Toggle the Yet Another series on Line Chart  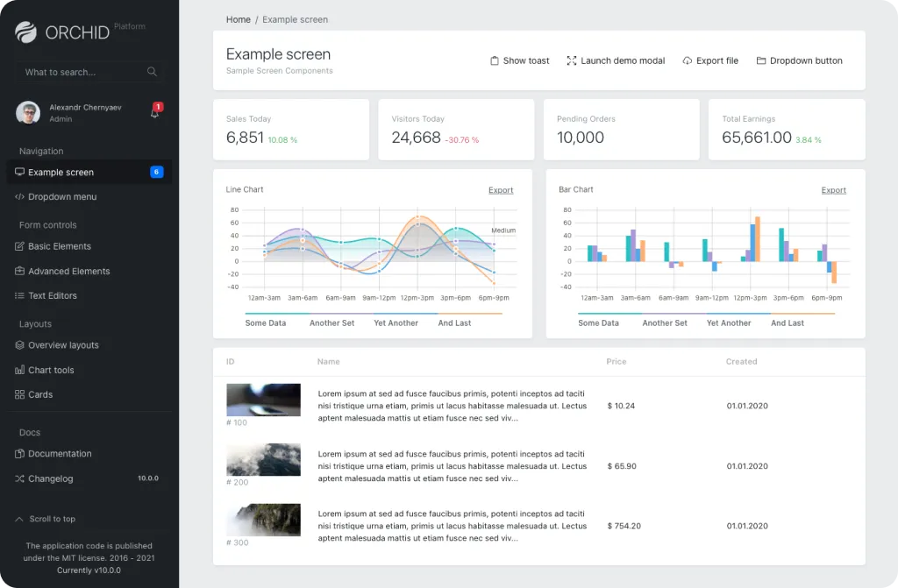(x=396, y=322)
